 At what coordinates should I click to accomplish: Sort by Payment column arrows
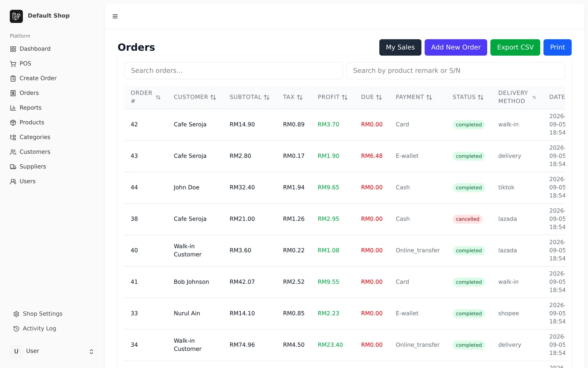(429, 97)
